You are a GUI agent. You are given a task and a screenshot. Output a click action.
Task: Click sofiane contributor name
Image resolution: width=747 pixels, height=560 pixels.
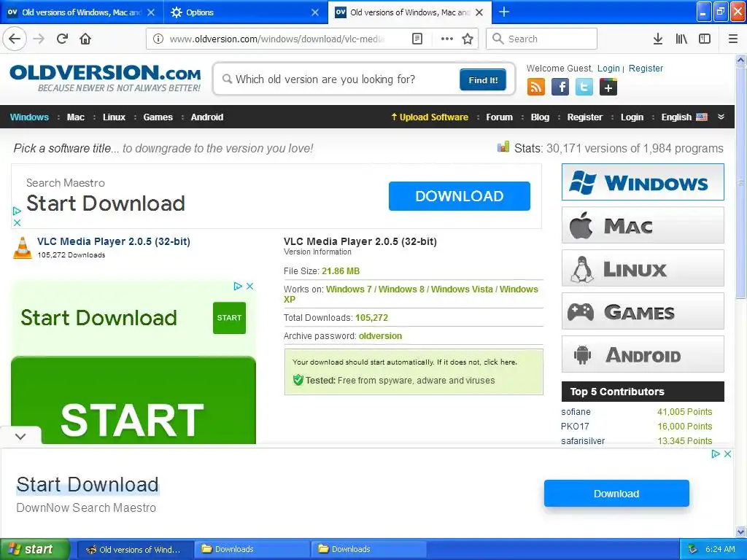pos(576,412)
